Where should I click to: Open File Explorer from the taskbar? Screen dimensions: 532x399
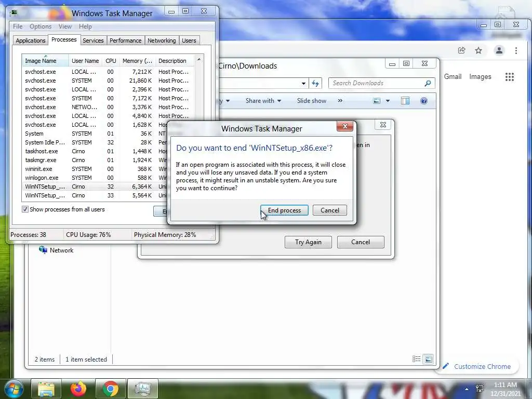click(46, 389)
